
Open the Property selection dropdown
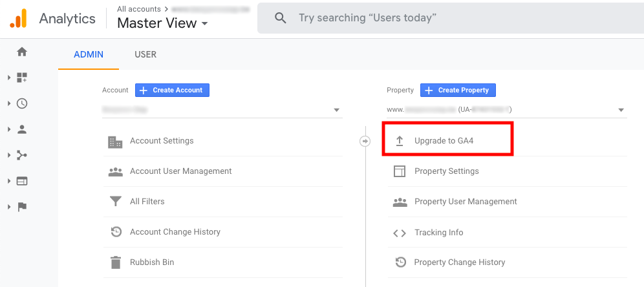tap(507, 110)
